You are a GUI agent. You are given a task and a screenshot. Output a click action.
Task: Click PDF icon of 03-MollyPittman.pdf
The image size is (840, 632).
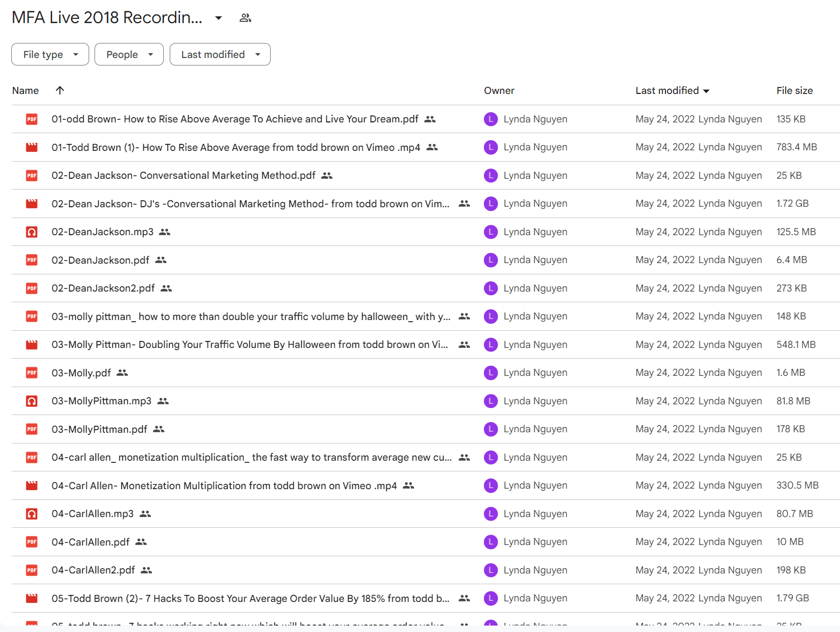32,429
